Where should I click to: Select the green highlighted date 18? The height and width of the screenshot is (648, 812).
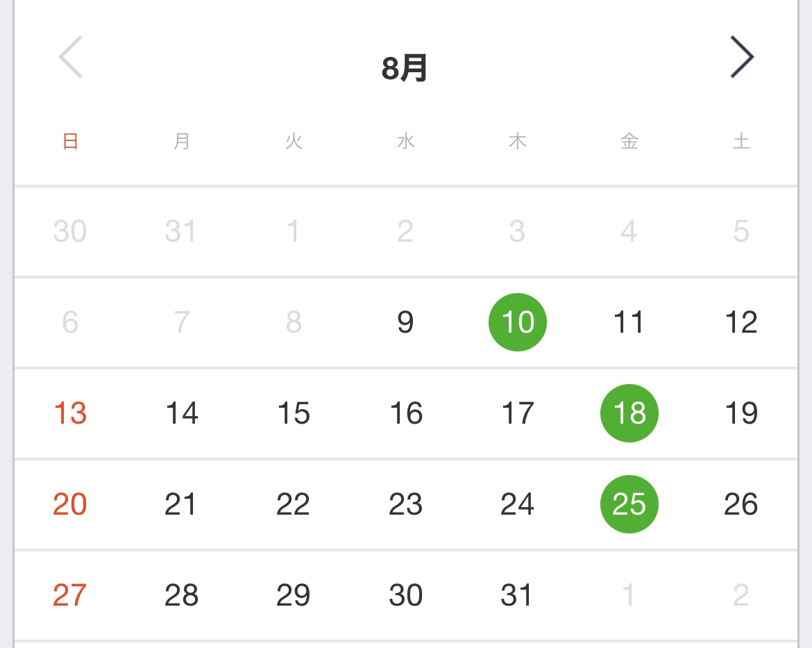pos(629,413)
